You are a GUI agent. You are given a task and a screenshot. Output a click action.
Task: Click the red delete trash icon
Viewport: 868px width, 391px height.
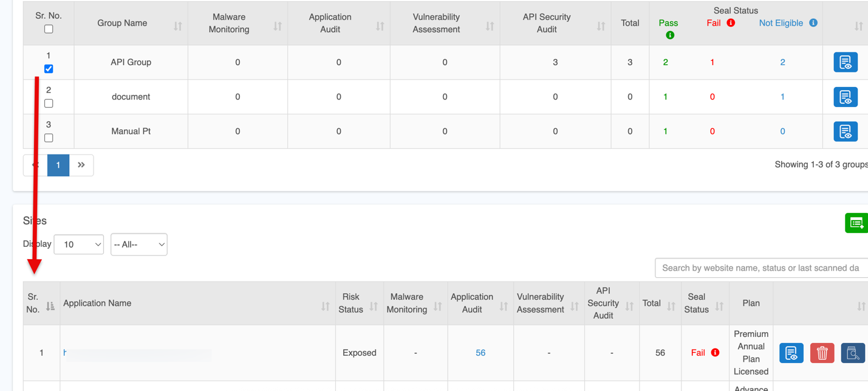pos(822,353)
